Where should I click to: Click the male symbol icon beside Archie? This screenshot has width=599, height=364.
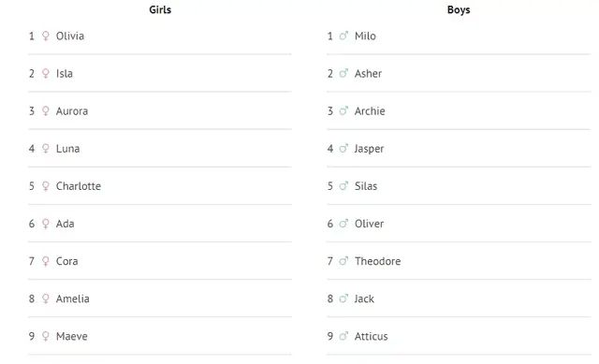(343, 110)
